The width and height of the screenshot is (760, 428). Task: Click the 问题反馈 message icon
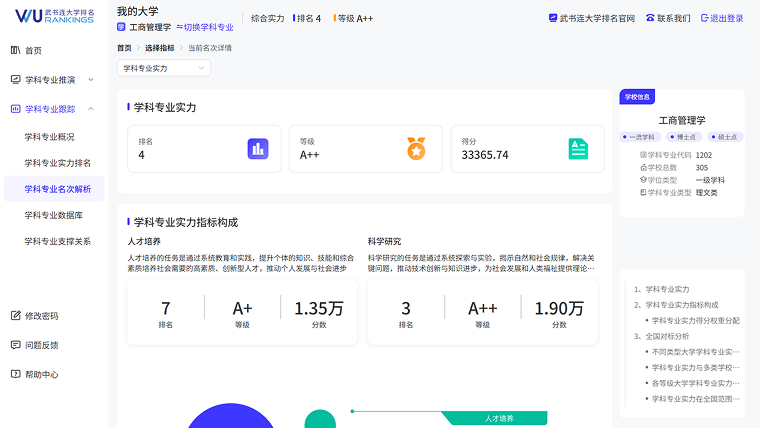tap(16, 345)
